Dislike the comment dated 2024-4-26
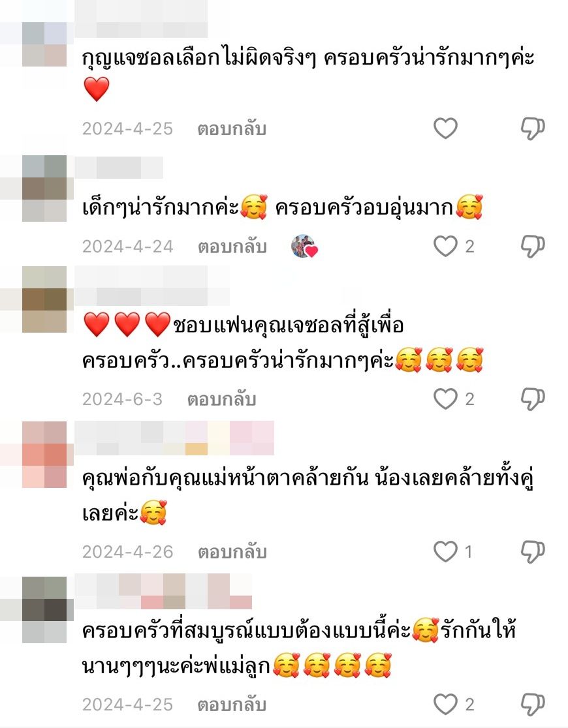This screenshot has height=728, width=568. pos(532,552)
